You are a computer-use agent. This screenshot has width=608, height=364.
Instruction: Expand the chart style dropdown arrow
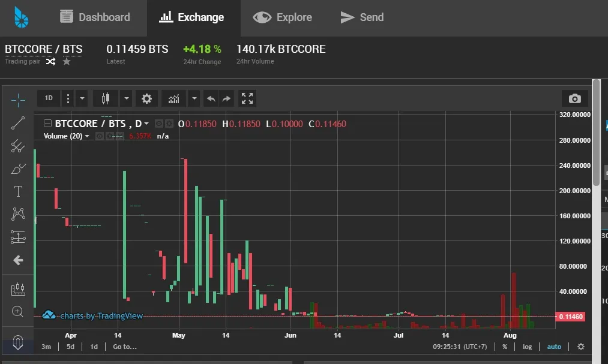pos(126,98)
